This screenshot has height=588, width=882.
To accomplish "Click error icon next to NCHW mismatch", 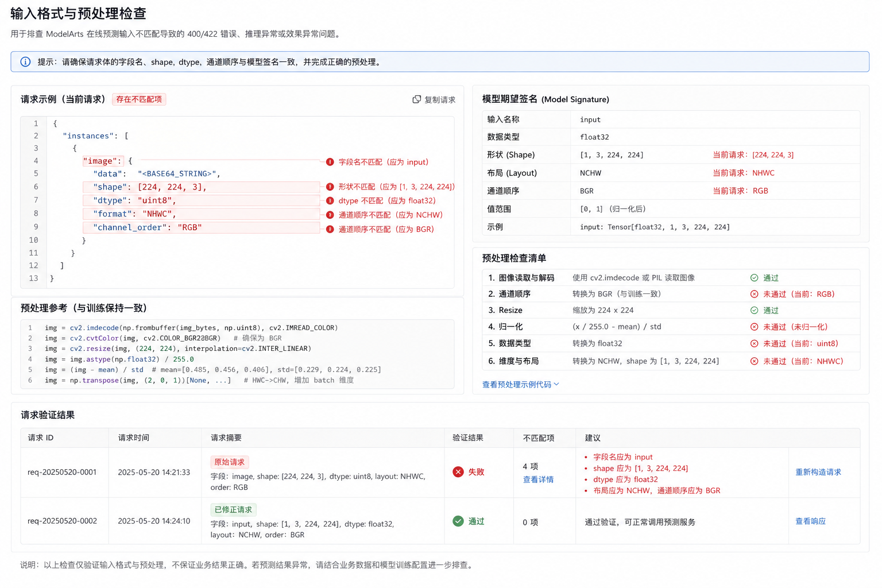I will pos(330,215).
